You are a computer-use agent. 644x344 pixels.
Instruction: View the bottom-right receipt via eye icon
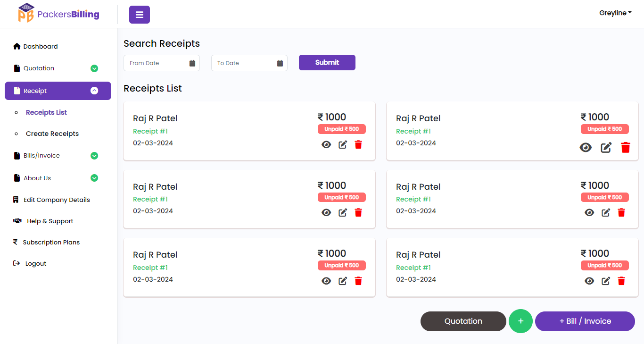click(x=589, y=281)
